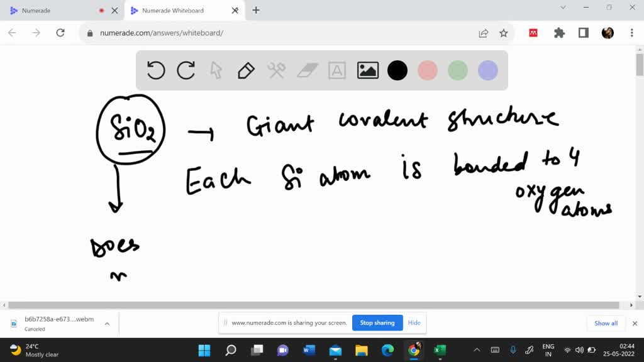Click the undo arrow in whiteboard toolbar
Viewport: 644px width, 362px height.
pyautogui.click(x=156, y=70)
